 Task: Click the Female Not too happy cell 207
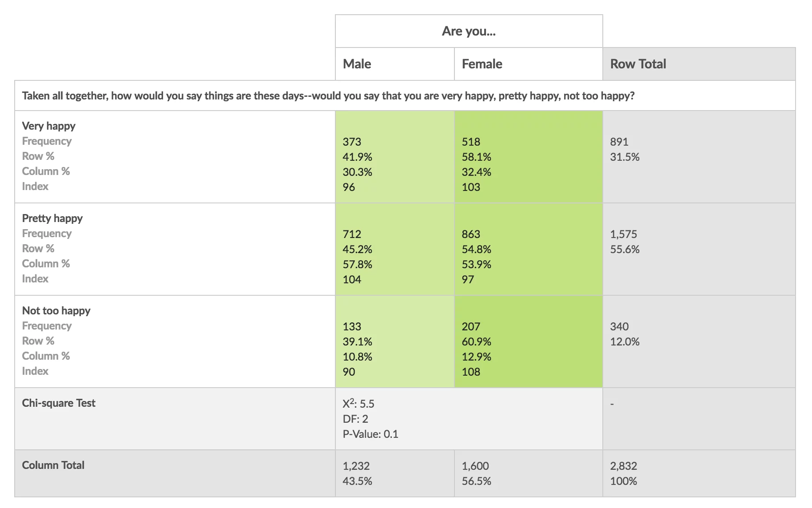click(x=471, y=327)
